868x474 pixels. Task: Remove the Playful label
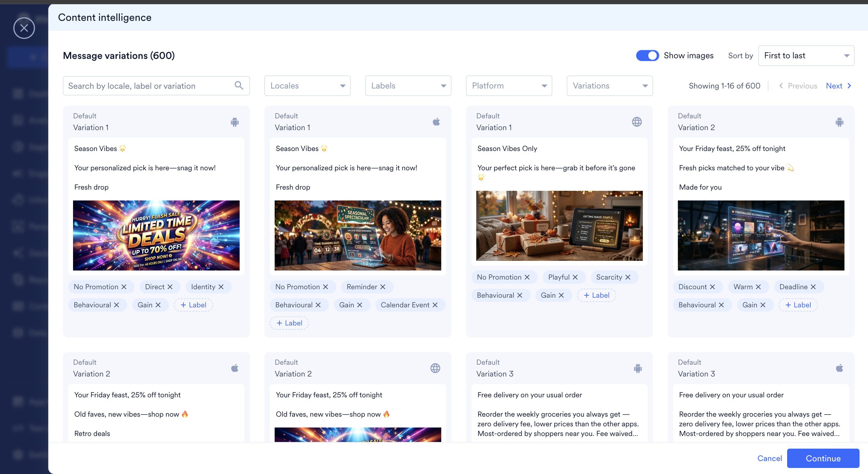click(575, 277)
